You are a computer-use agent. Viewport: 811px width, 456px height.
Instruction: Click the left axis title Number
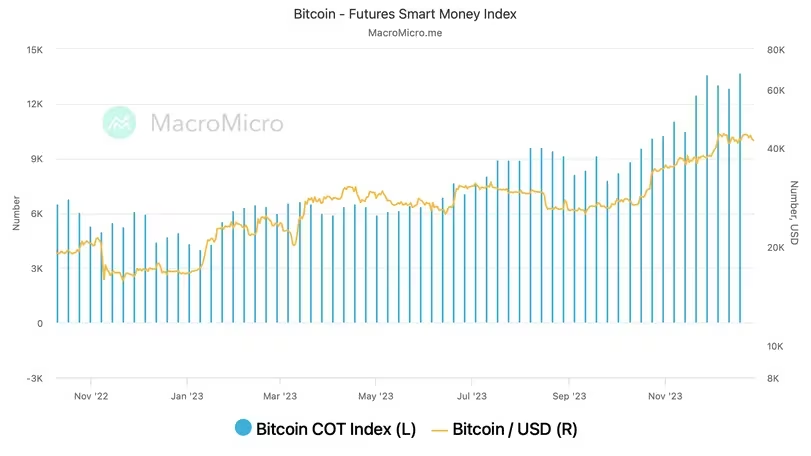coord(16,213)
